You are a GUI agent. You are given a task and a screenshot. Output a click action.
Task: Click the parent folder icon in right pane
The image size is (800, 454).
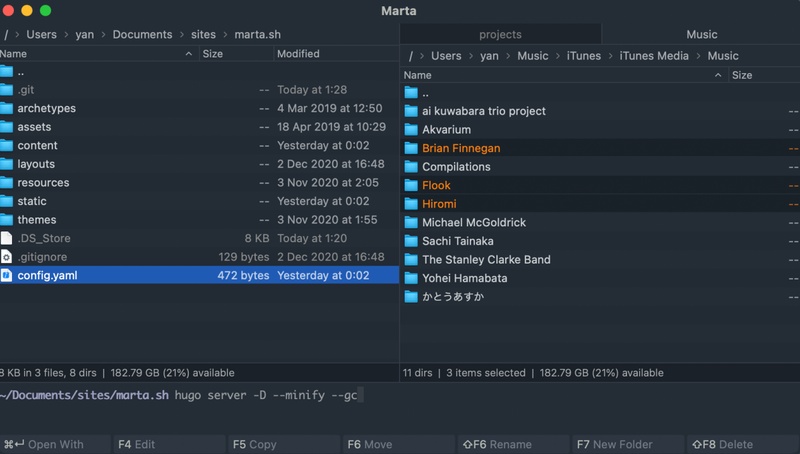coord(411,93)
